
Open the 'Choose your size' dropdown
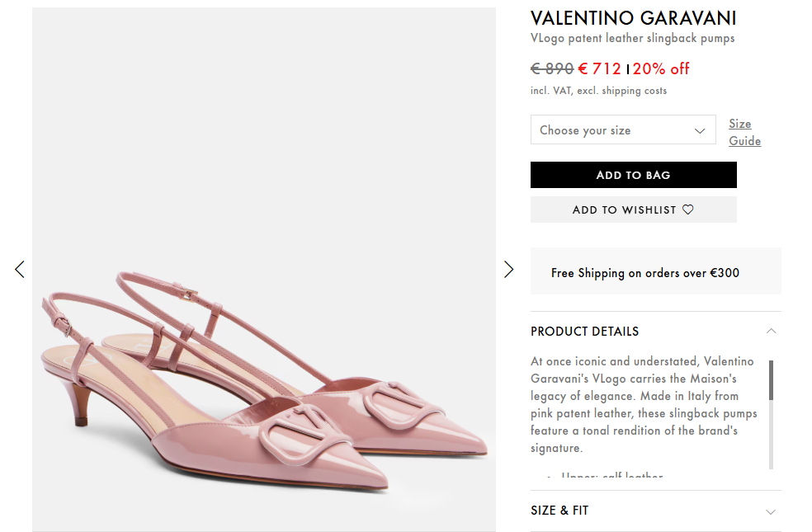point(611,130)
